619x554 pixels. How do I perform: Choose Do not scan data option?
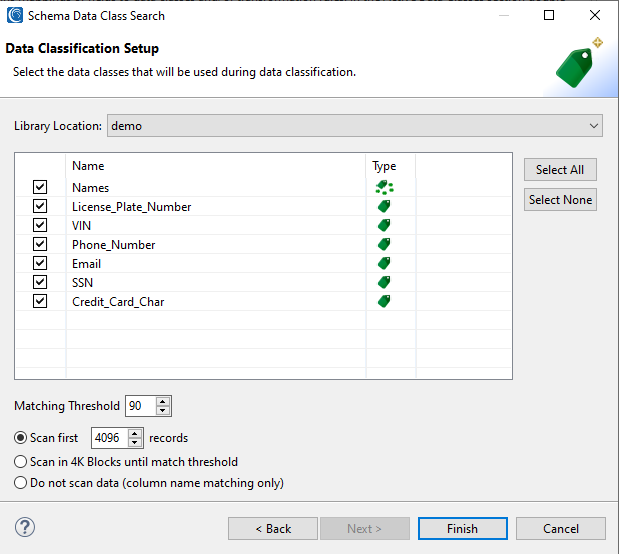pos(21,483)
